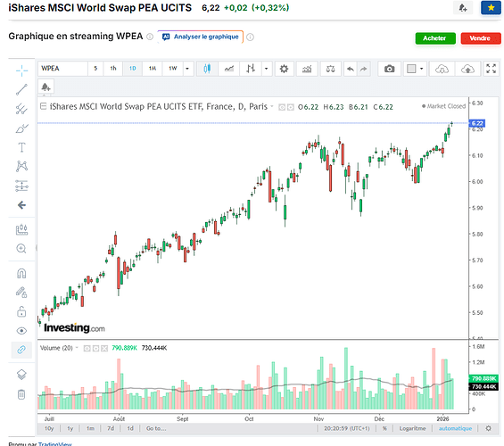This screenshot has height=446, width=504.
Task: Toggle lock all drawing tools
Action: click(x=21, y=311)
